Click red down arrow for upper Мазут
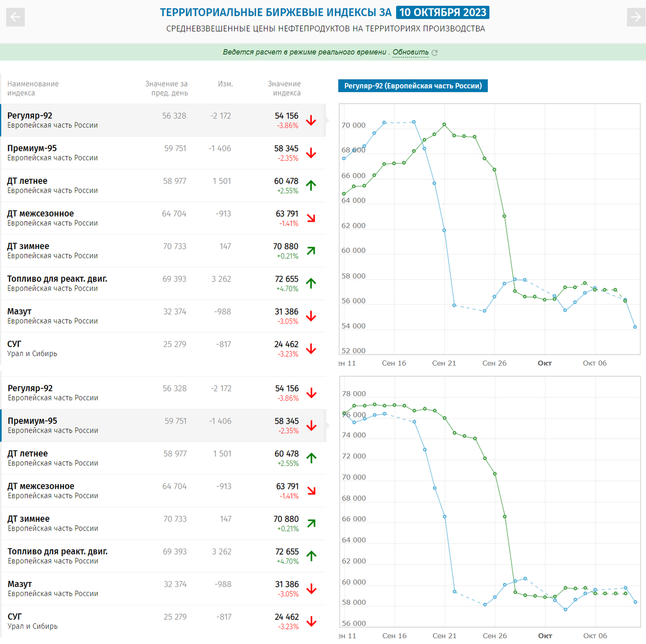The image size is (646, 644). pos(311,316)
